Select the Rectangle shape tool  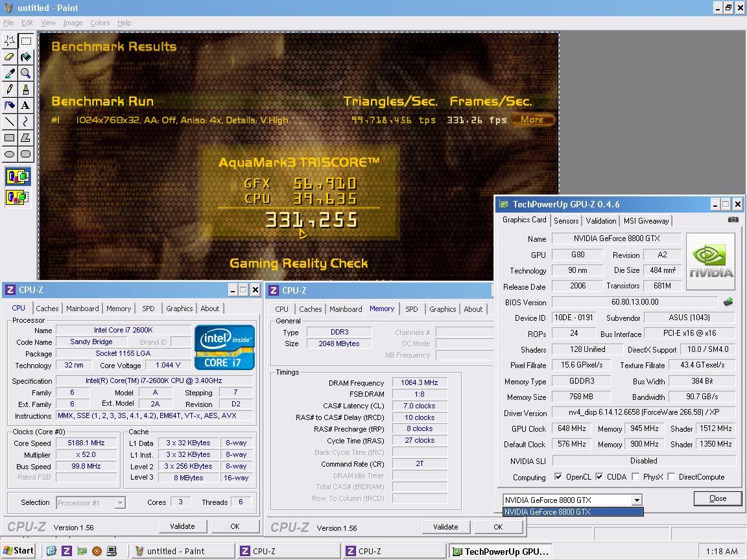coord(10,138)
